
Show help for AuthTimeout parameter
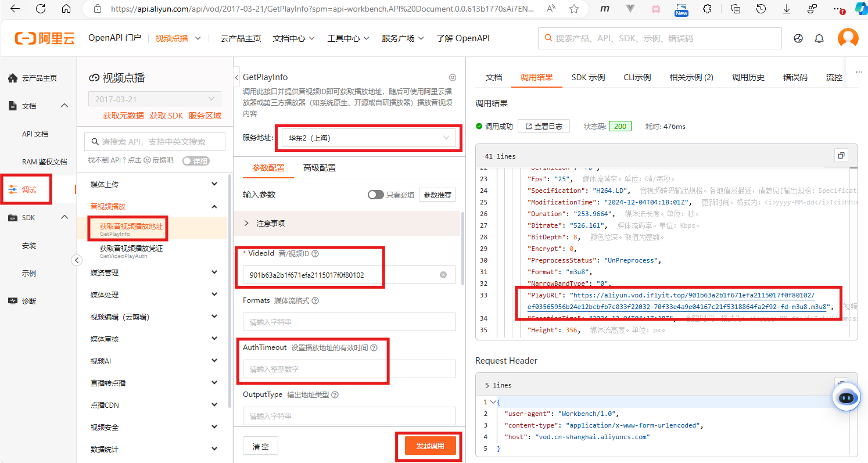coord(374,348)
